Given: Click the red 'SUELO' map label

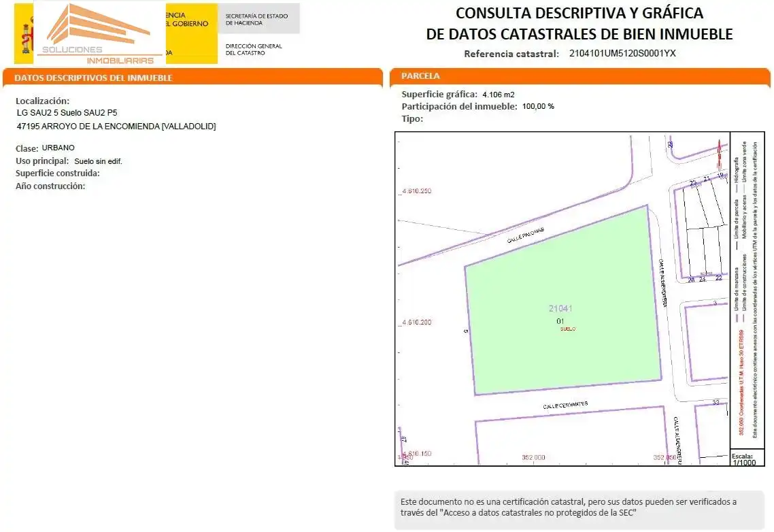Looking at the screenshot, I should (x=568, y=329).
